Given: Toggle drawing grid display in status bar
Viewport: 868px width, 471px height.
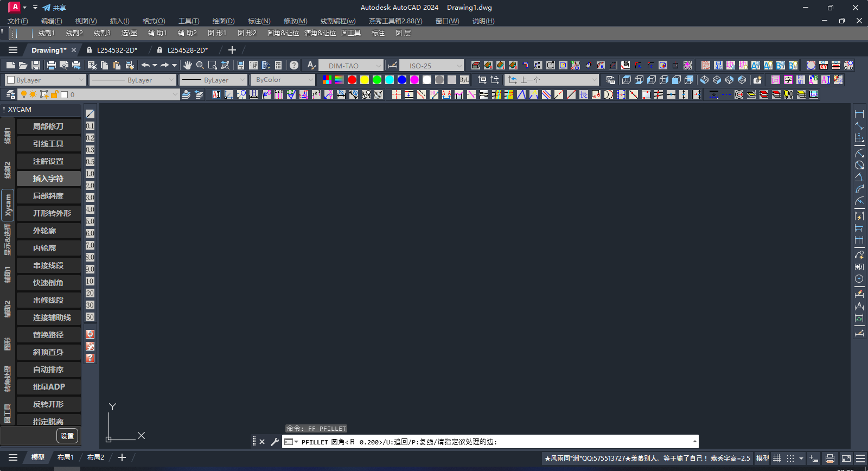Looking at the screenshot, I should [777, 459].
